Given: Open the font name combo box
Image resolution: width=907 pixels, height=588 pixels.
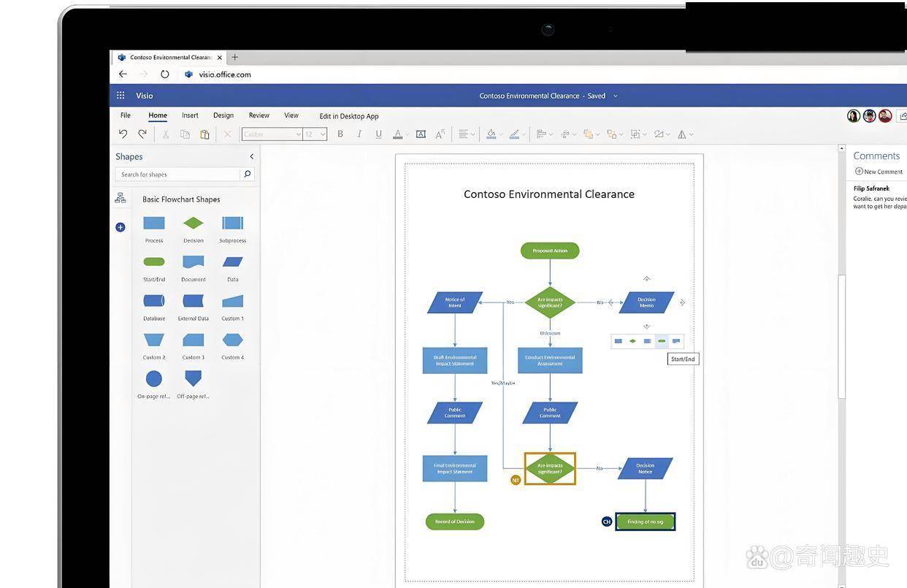Looking at the screenshot, I should [272, 134].
